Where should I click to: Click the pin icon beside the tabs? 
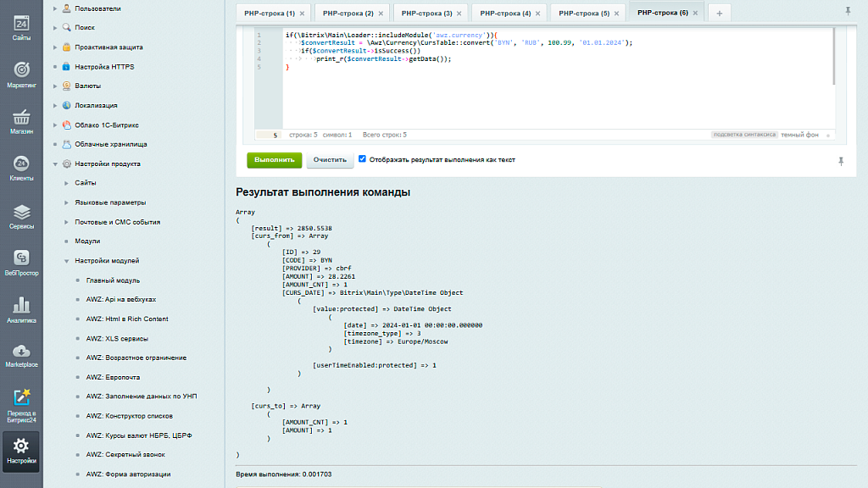pos(849,12)
